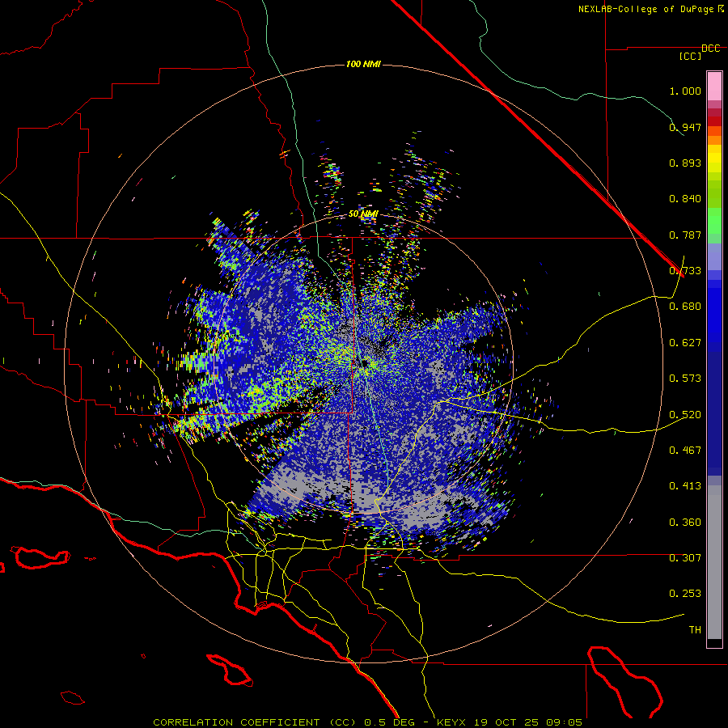The height and width of the screenshot is (728, 728).
Task: Pick the red segment of the color bar
Action: pos(714,121)
